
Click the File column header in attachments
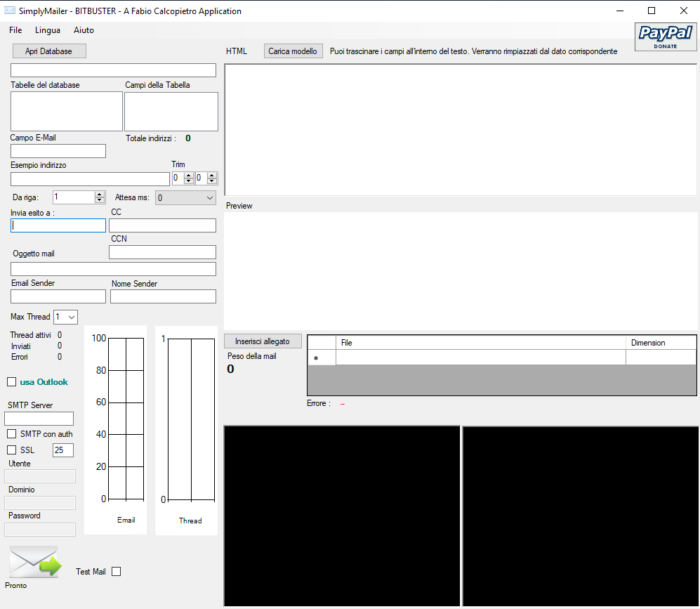(x=481, y=343)
